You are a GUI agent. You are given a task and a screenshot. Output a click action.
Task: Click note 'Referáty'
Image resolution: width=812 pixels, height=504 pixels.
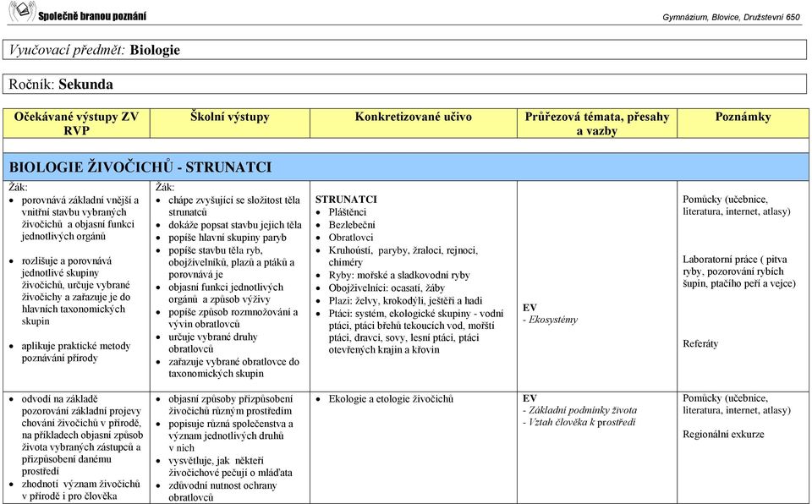pos(700,343)
